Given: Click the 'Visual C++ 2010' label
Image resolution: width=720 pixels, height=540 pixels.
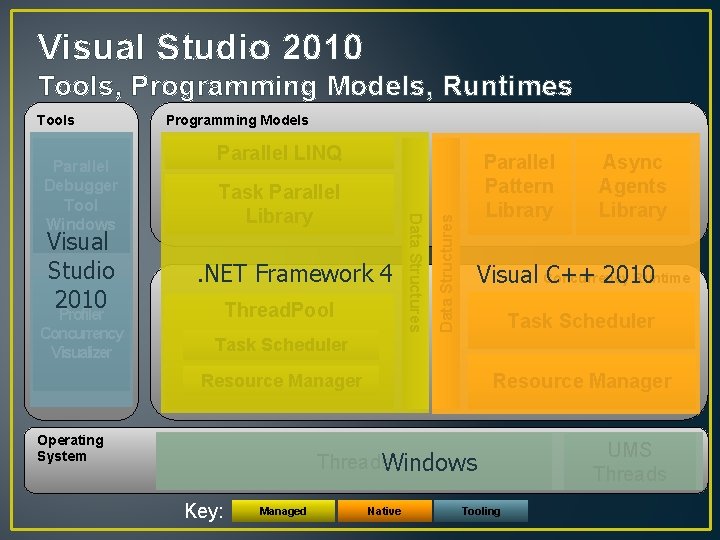Looking at the screenshot, I should [566, 275].
